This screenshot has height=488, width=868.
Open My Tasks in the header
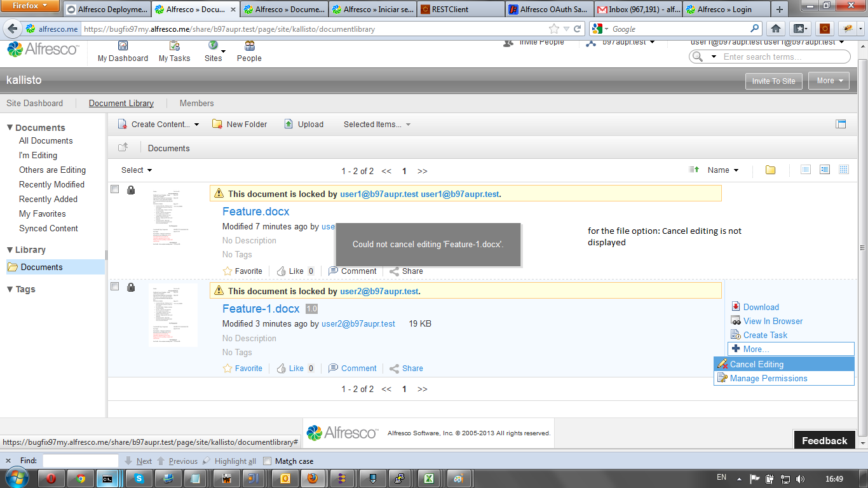pos(174,52)
